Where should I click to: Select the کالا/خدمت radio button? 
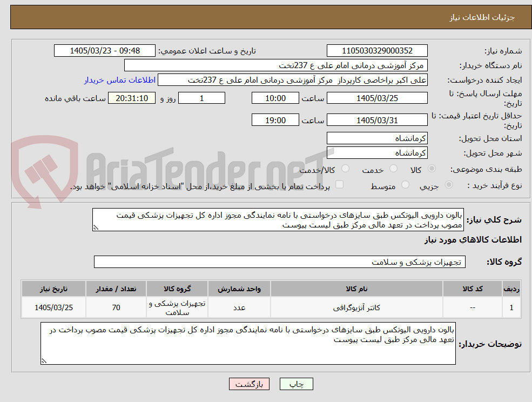[345, 169]
